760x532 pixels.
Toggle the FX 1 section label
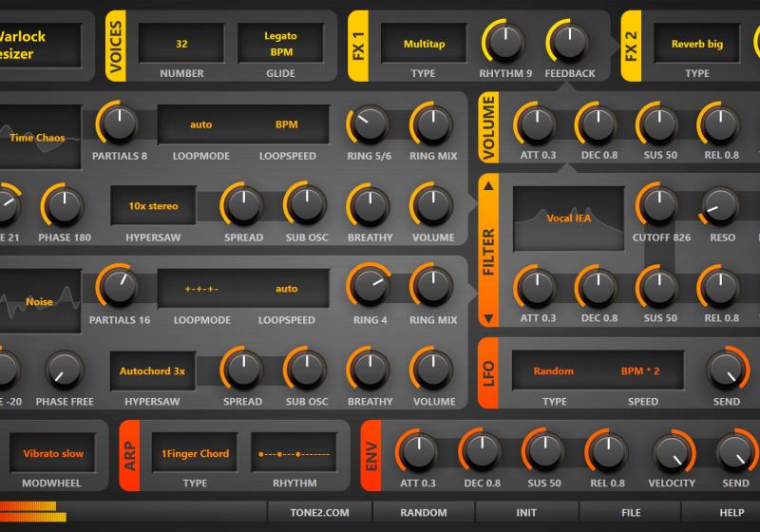tap(358, 46)
